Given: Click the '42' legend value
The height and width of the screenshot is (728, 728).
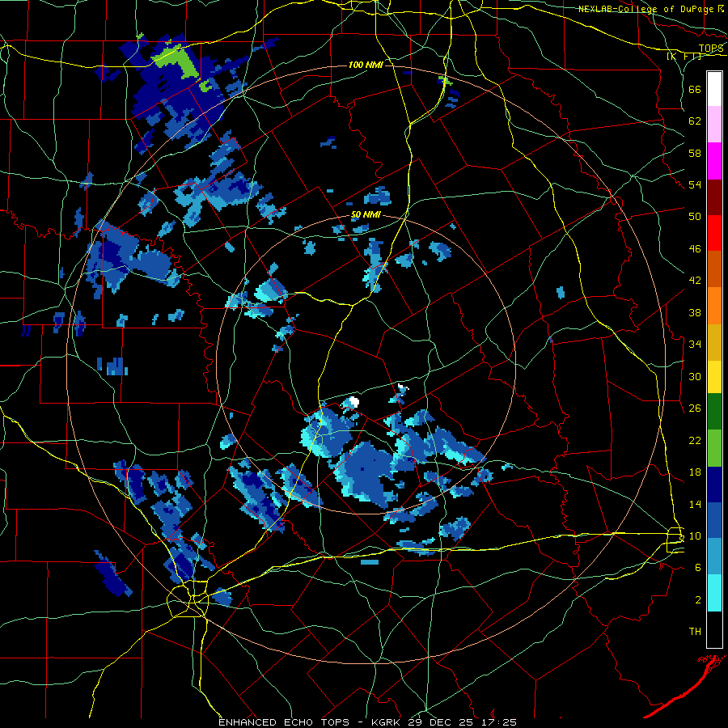Looking at the screenshot, I should (695, 280).
